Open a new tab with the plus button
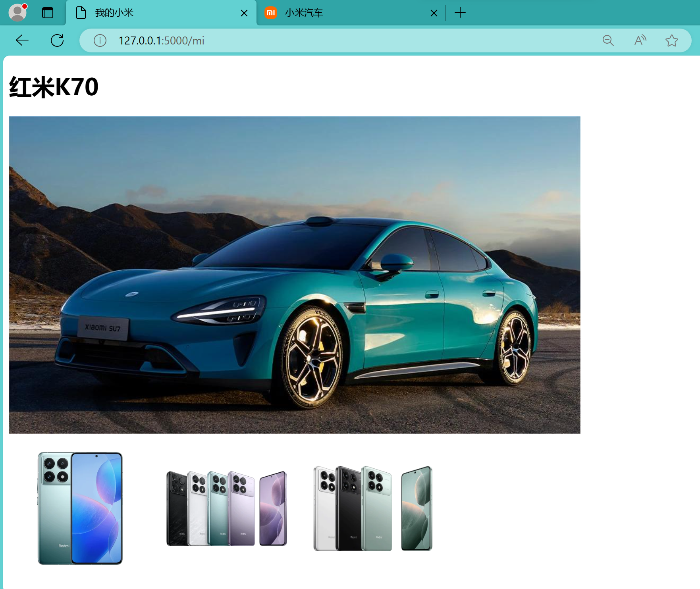The width and height of the screenshot is (700, 589). 460,13
